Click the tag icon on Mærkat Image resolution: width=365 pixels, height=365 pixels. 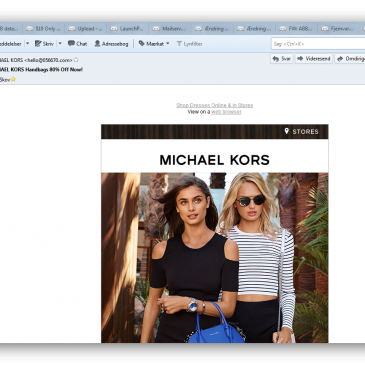[142, 43]
